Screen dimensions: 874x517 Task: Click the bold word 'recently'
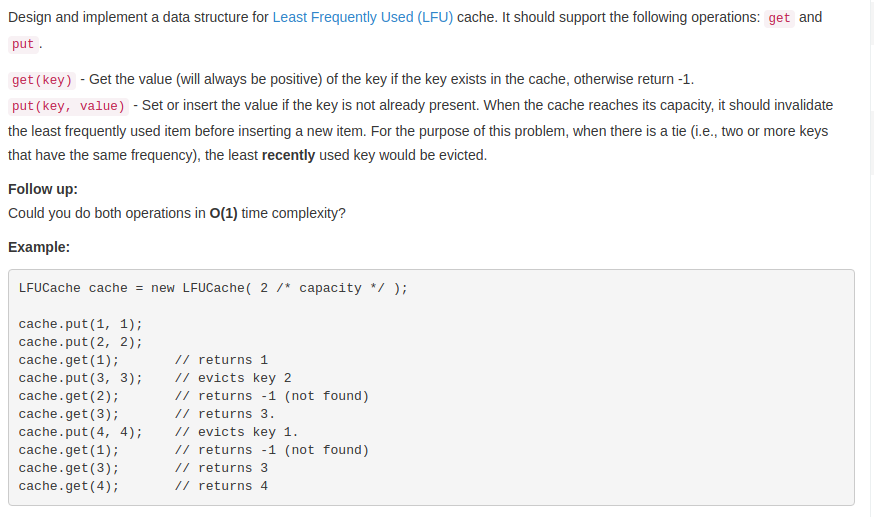(288, 156)
